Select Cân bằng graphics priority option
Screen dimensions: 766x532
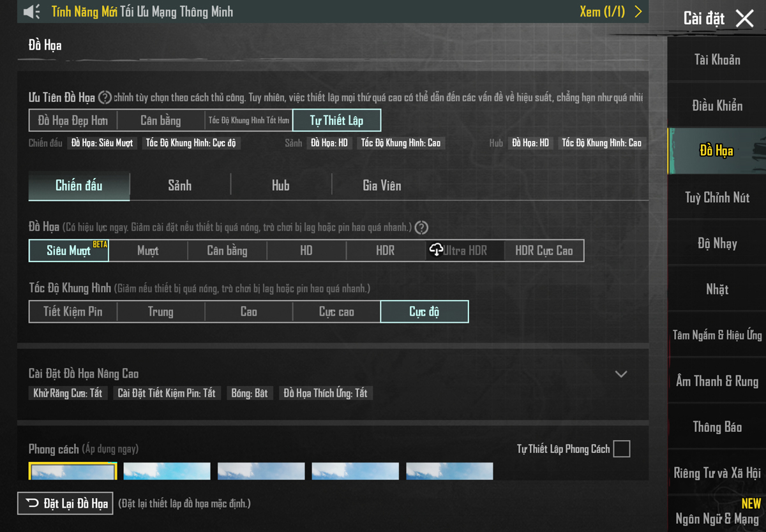(161, 120)
